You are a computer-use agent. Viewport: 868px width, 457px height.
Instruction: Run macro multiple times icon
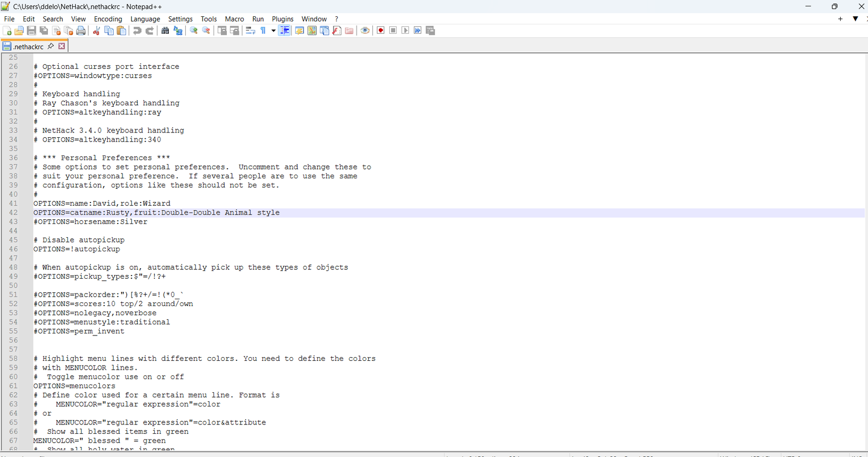click(x=418, y=31)
